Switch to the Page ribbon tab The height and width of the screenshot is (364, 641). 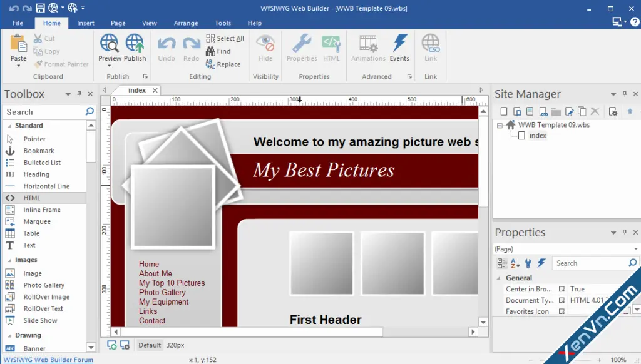coord(118,23)
